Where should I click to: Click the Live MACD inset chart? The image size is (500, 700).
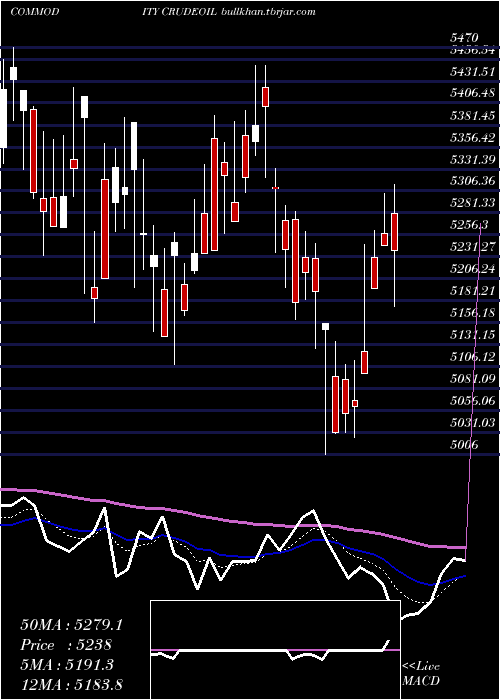pyautogui.click(x=275, y=650)
